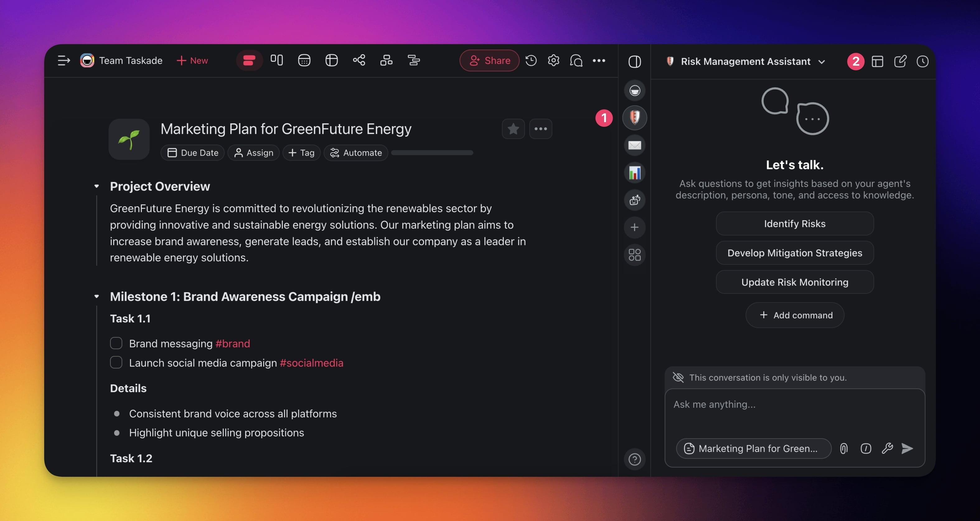
Task: Send the chat message with arrow icon
Action: 907,448
